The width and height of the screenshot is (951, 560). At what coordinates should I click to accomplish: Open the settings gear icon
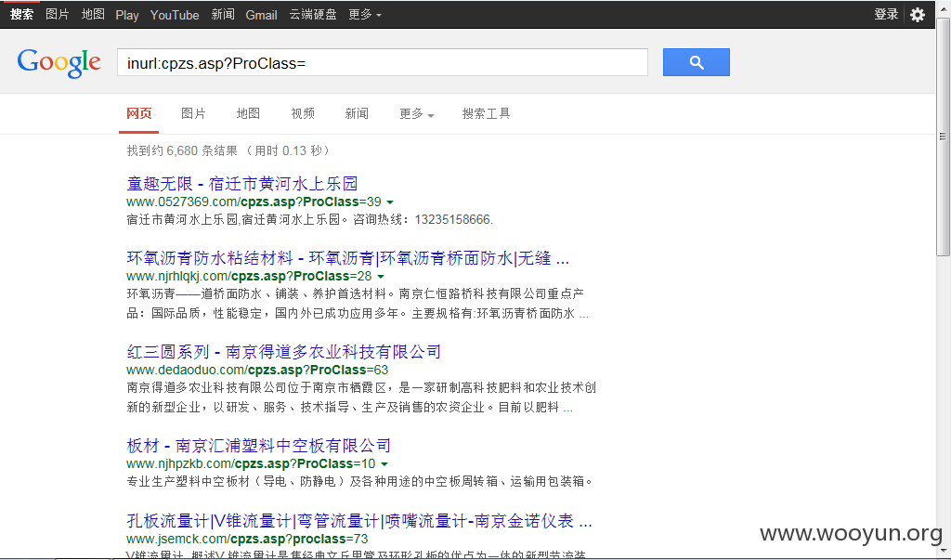click(918, 15)
